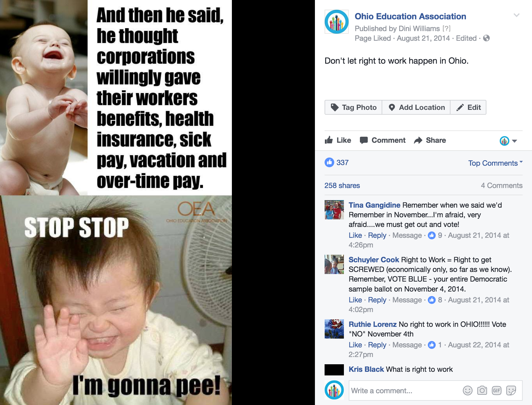Click the Ohio Education Association page logo
532x405 pixels.
click(x=336, y=22)
